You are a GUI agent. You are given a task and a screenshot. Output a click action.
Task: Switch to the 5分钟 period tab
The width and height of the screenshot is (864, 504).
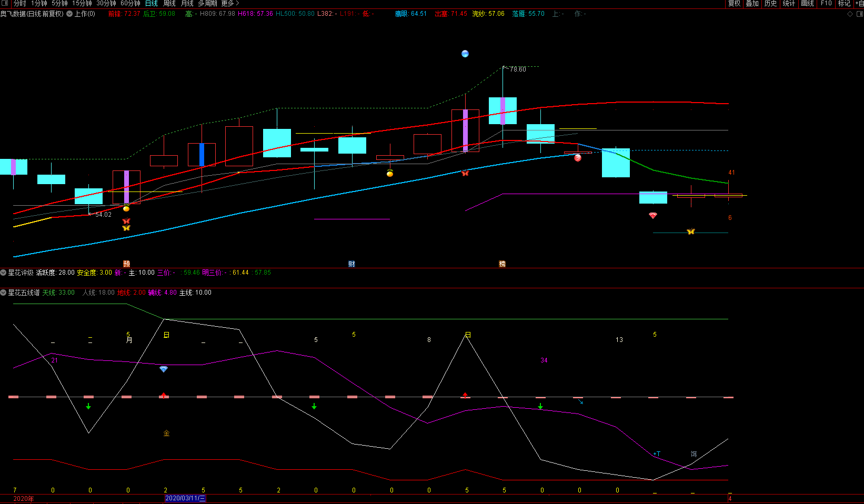coord(59,3)
